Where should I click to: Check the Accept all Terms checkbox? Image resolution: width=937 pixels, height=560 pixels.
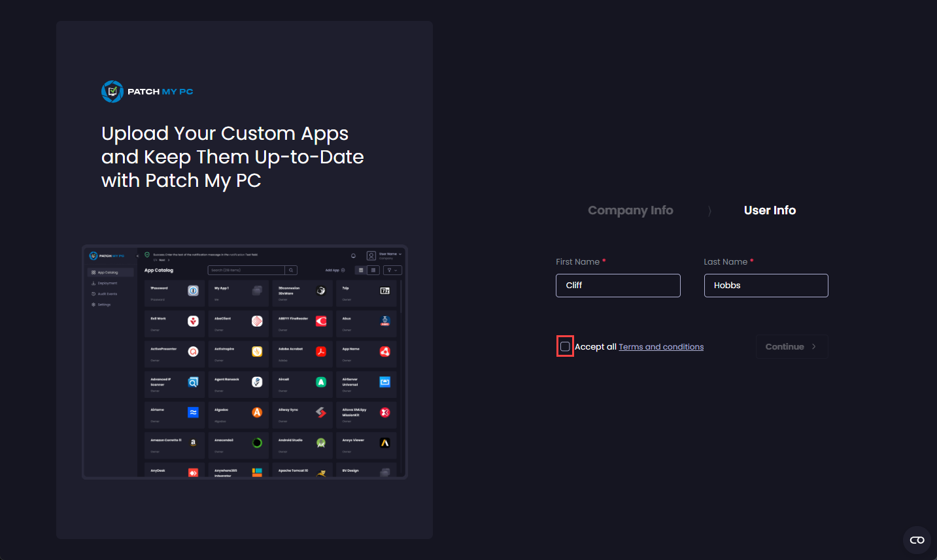click(x=565, y=346)
